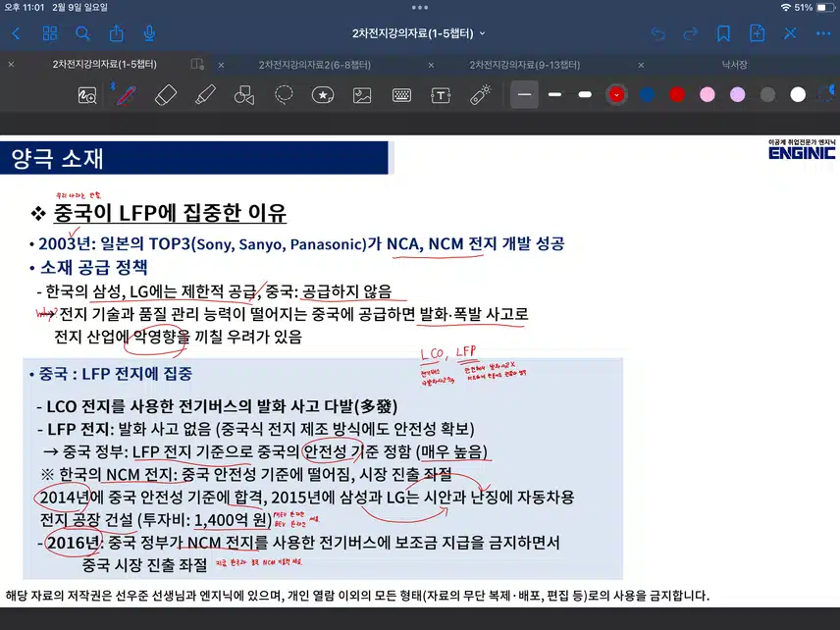The width and height of the screenshot is (840, 630).
Task: Pick the blue pen color
Action: (647, 95)
